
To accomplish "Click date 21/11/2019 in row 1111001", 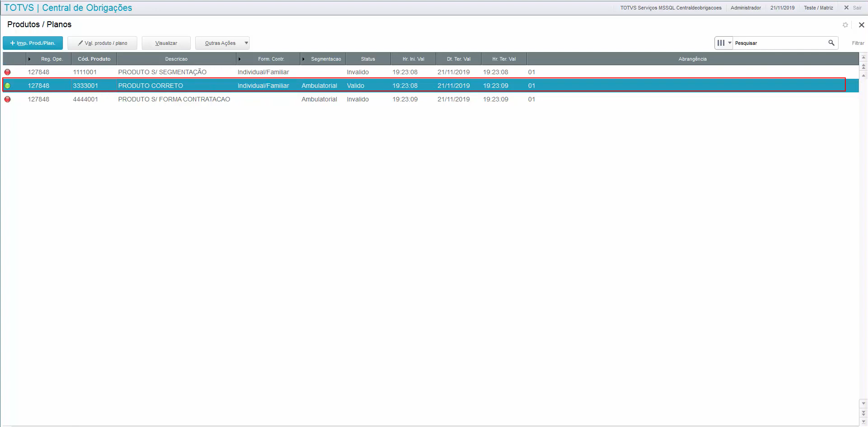I will tap(453, 72).
